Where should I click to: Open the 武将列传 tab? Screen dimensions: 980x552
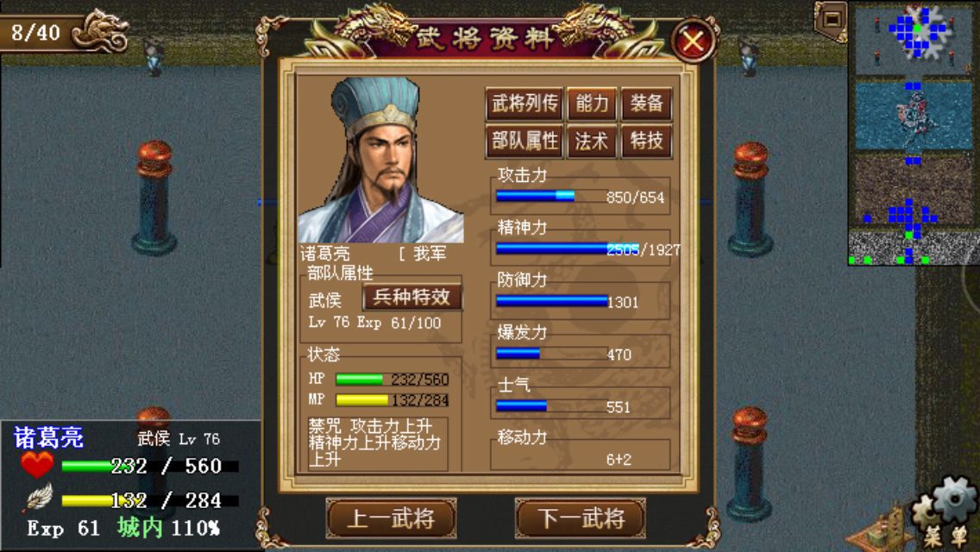tap(525, 103)
